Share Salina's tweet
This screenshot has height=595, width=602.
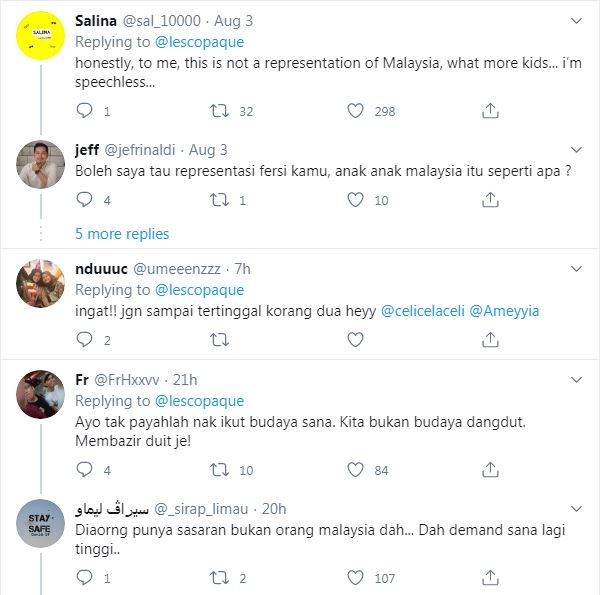pos(490,111)
